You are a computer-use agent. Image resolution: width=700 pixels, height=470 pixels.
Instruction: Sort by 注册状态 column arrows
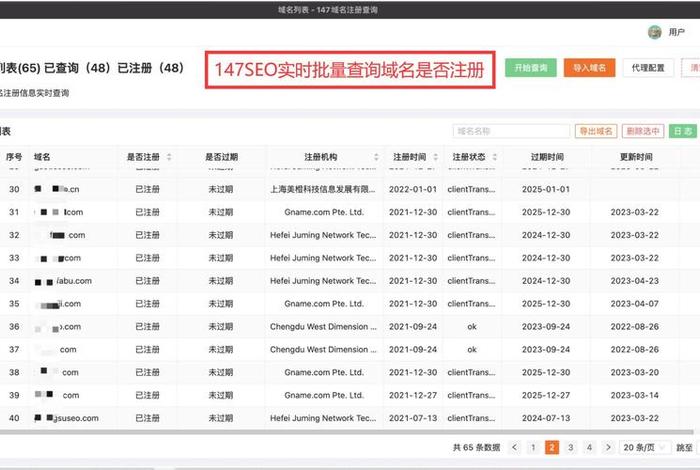[495, 157]
